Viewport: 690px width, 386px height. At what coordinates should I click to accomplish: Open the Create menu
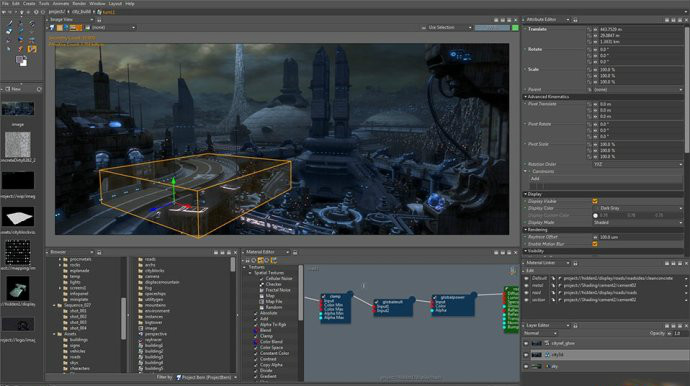pos(29,4)
